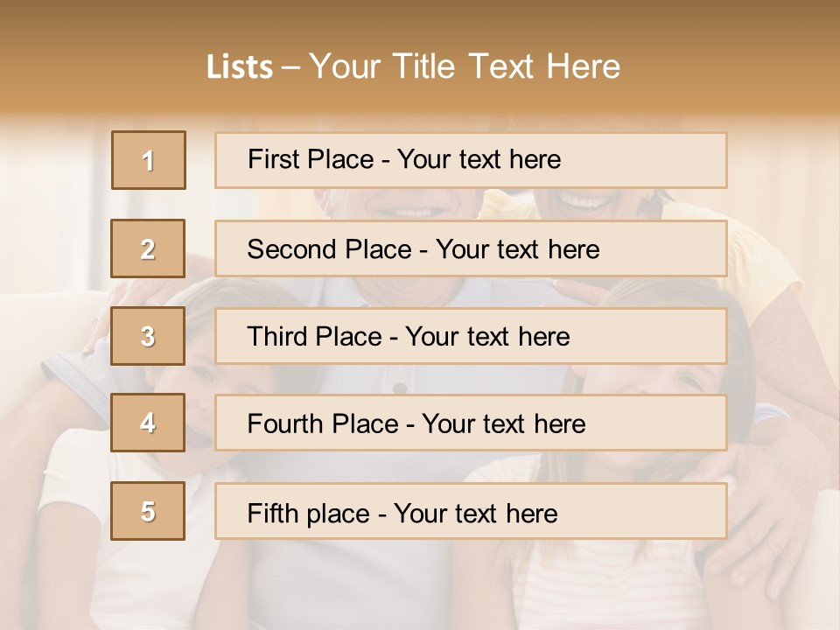Click the number 5 box
Viewport: 840px width, 630px height.
(148, 511)
